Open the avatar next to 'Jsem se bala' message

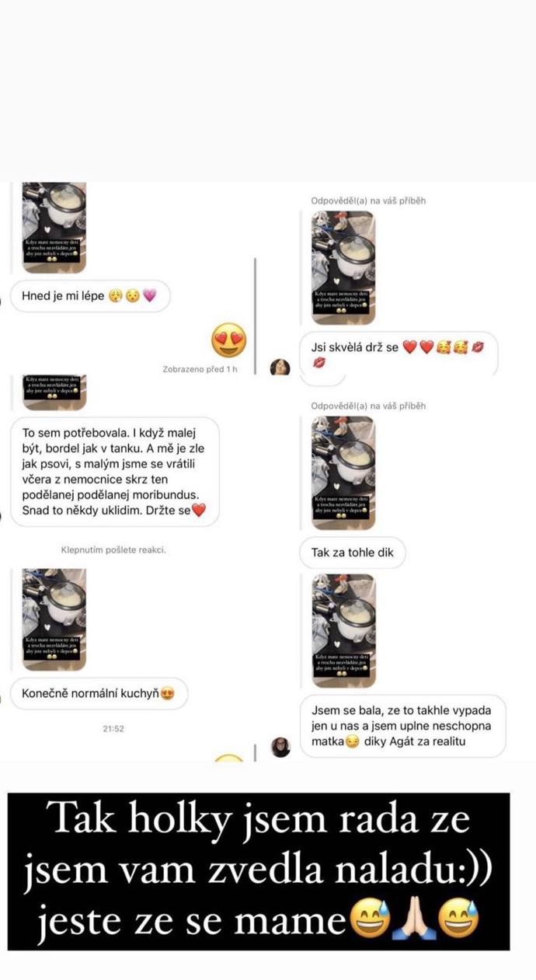coord(280,747)
